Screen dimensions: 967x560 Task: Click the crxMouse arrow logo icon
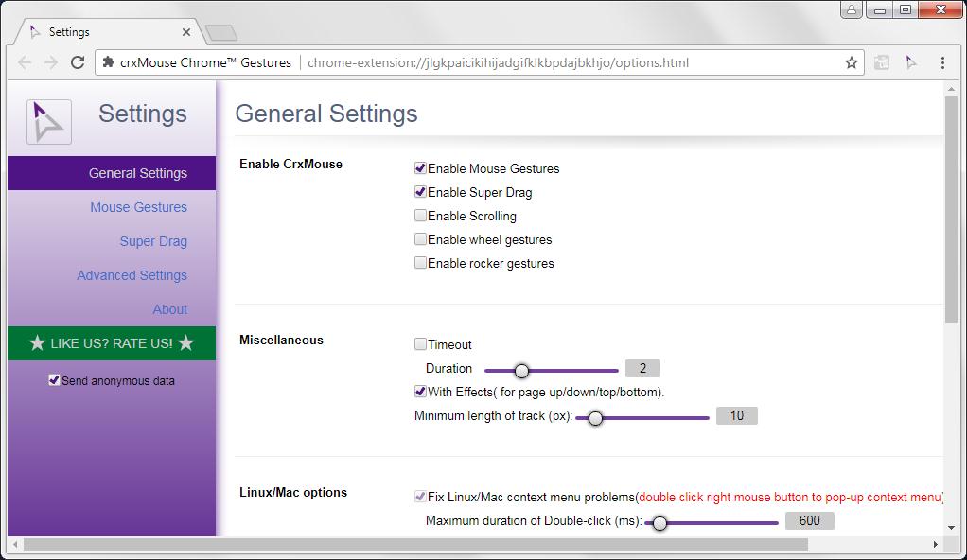[47, 121]
